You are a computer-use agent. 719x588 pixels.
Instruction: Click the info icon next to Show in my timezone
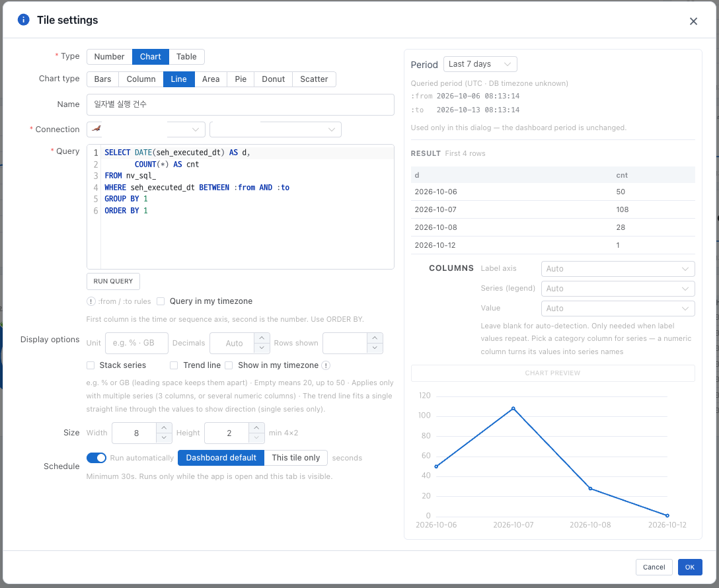[326, 365]
